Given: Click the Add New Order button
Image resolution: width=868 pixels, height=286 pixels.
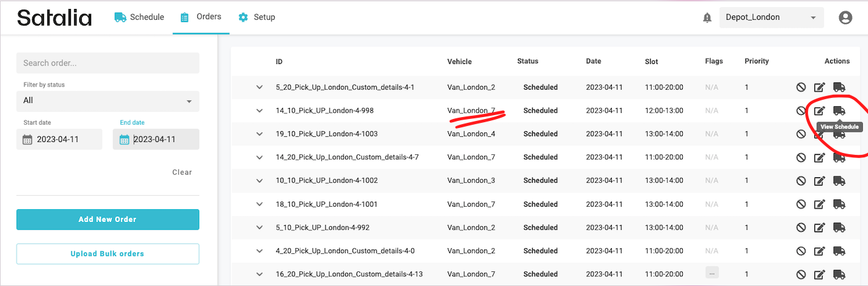Looking at the screenshot, I should point(107,219).
